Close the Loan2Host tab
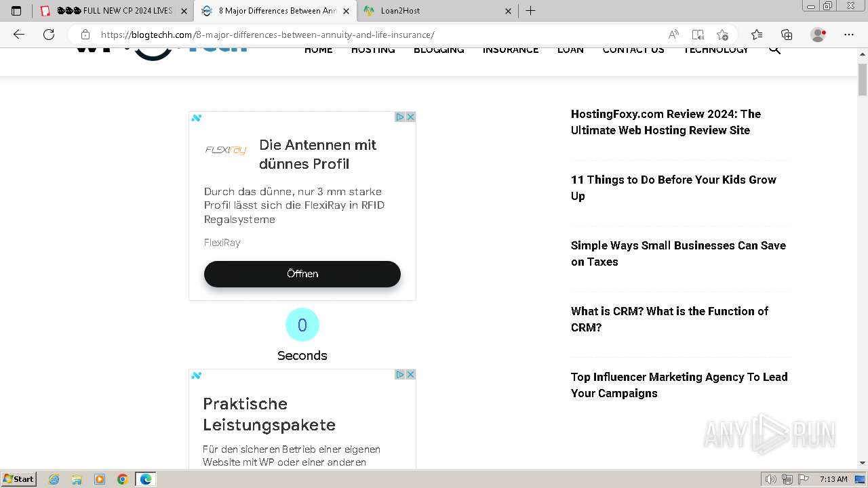Screen dimensions: 868x488 point(509,11)
